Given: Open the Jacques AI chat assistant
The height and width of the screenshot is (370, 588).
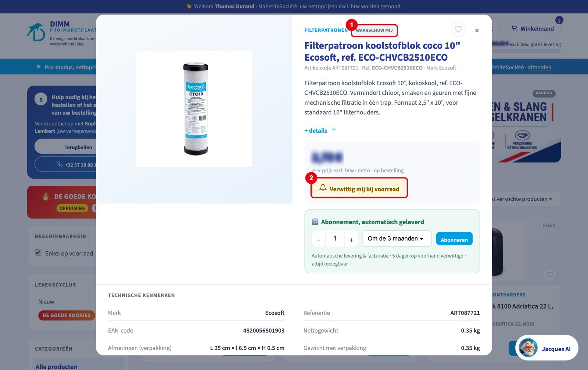Looking at the screenshot, I should point(547,348).
